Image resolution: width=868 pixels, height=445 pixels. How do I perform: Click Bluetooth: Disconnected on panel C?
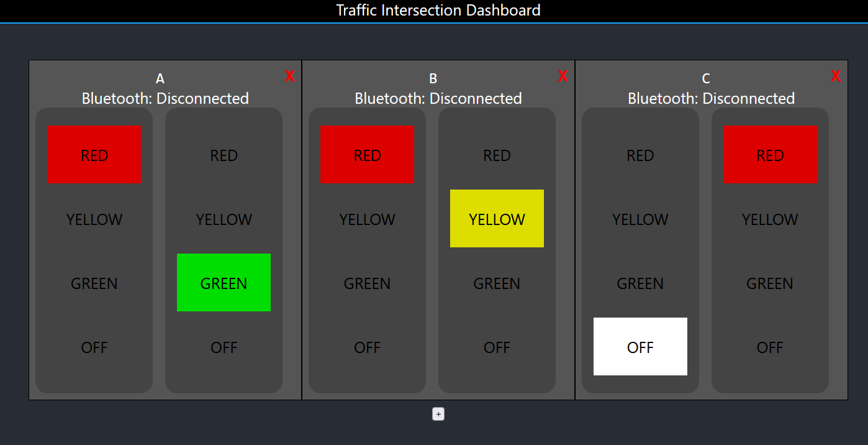tap(710, 98)
